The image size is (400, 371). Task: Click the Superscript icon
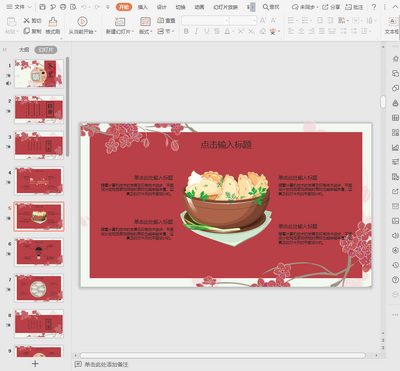pos(240,31)
